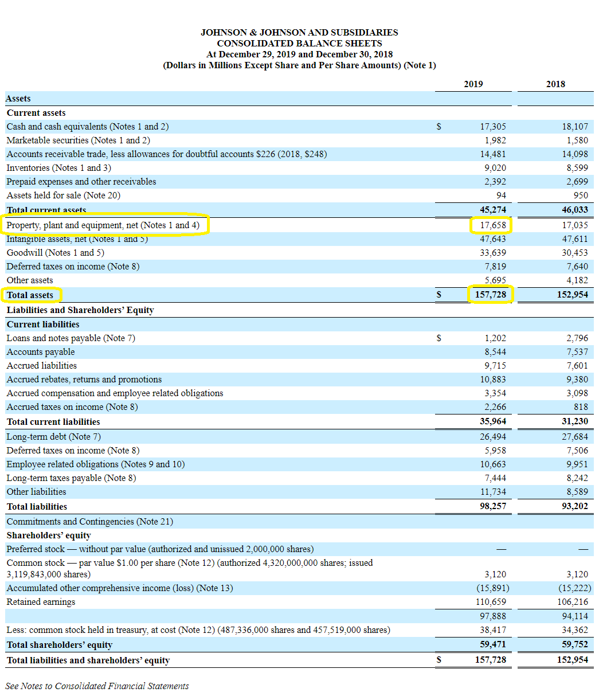Screen dimensions: 599x700
Task: Click See Notes to Consolidated Financial Statements
Action: point(97,686)
